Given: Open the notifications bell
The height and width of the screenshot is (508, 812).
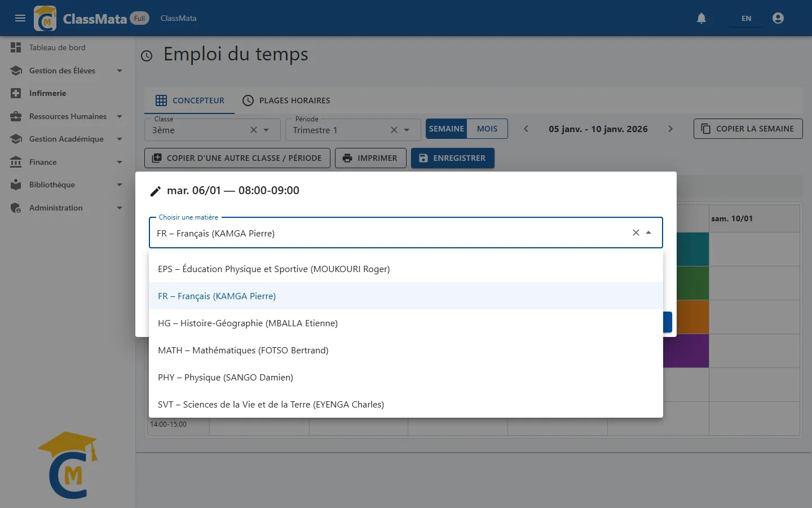Looking at the screenshot, I should tap(701, 18).
